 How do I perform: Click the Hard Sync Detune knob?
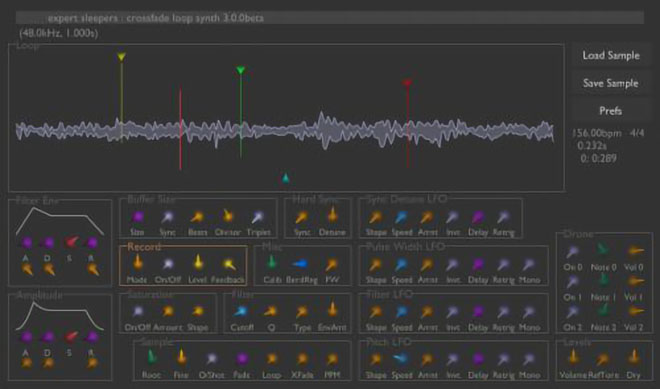point(333,215)
